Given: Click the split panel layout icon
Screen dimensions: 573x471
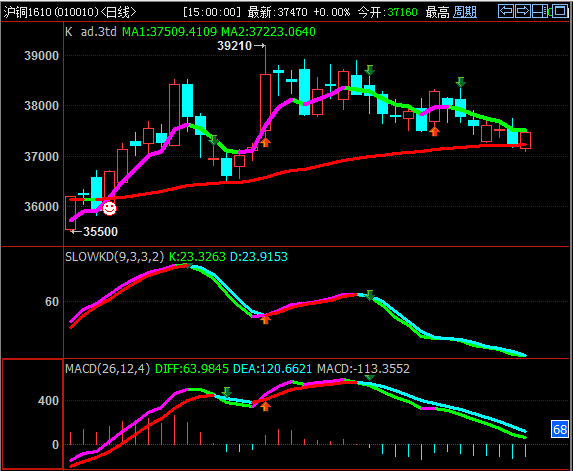Looking at the screenshot, I should pyautogui.click(x=540, y=11).
